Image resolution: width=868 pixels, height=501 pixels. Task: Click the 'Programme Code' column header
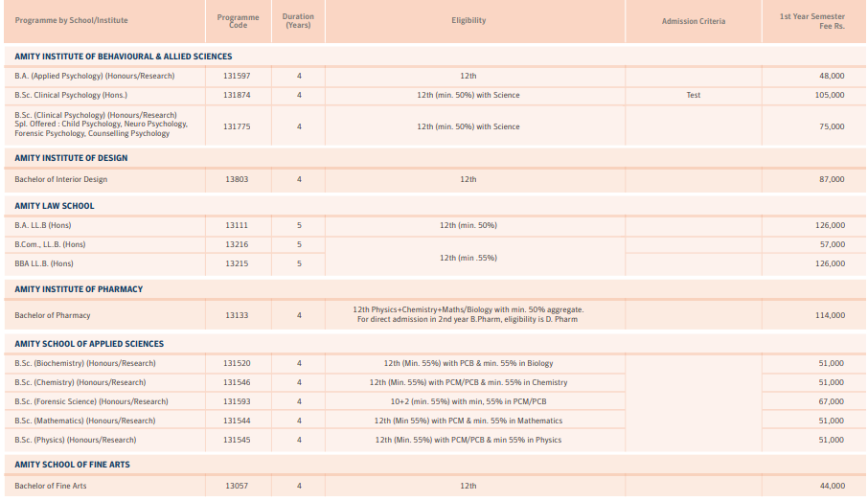click(x=238, y=21)
